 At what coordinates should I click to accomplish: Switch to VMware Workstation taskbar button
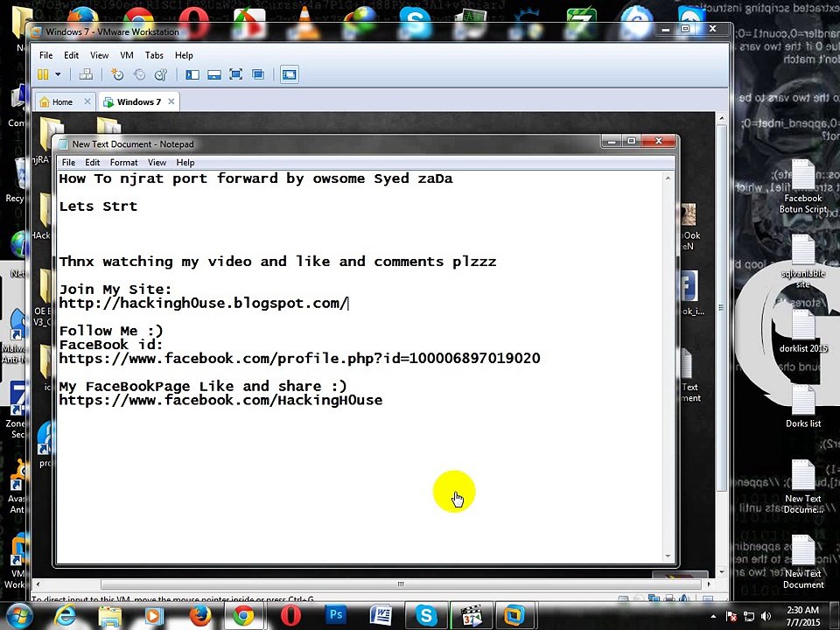[514, 615]
